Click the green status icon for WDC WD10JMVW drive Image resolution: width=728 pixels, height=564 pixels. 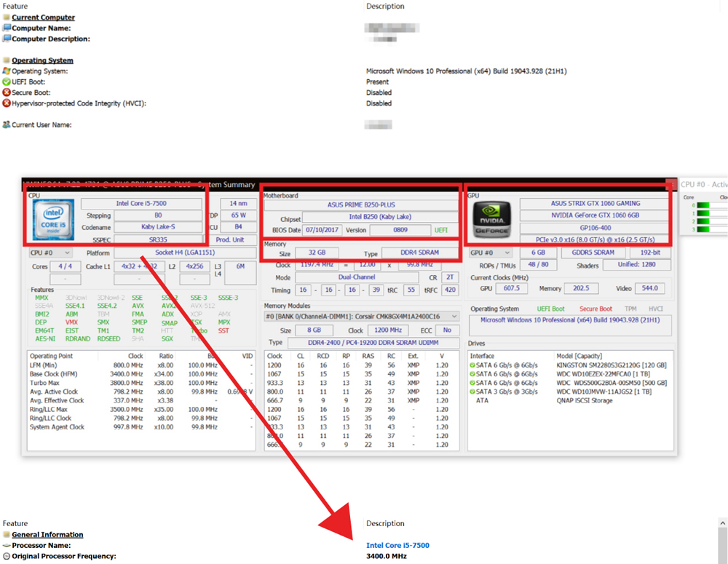pos(472,392)
